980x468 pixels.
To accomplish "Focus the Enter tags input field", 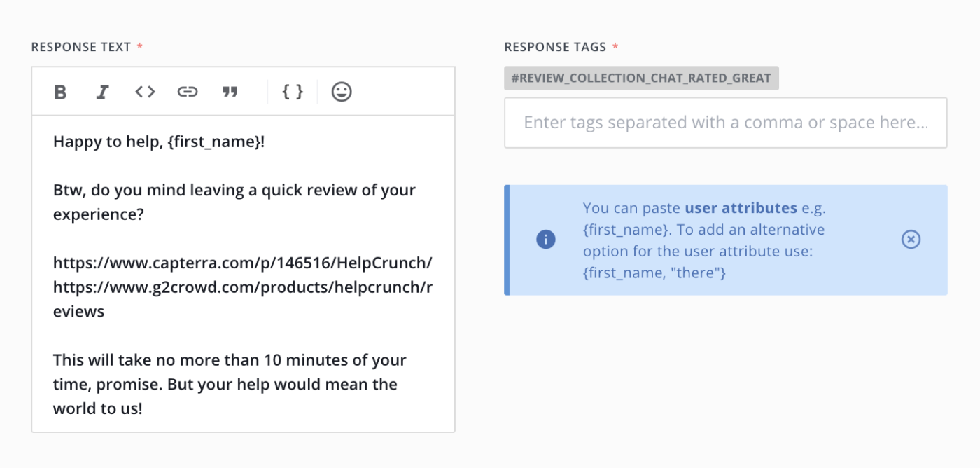I will click(726, 123).
